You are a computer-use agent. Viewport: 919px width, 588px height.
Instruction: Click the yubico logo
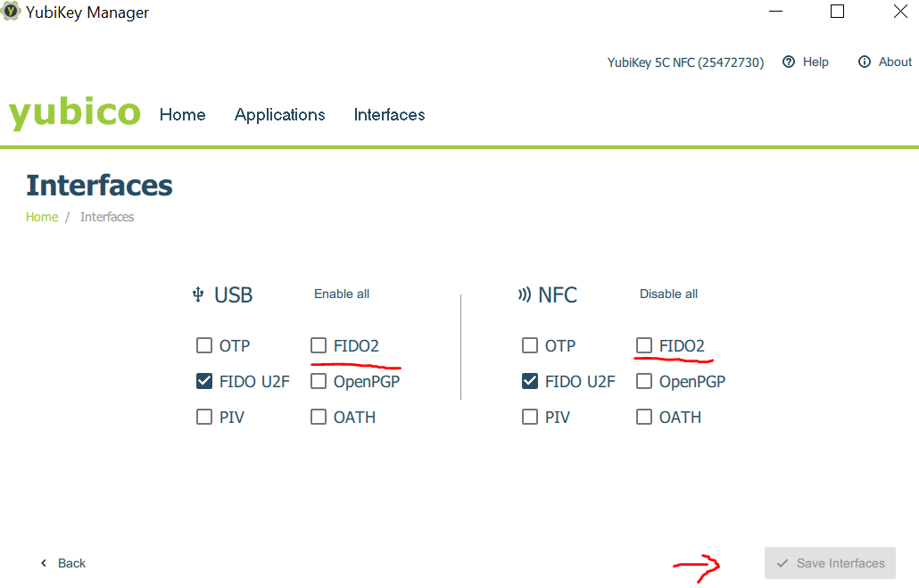75,113
